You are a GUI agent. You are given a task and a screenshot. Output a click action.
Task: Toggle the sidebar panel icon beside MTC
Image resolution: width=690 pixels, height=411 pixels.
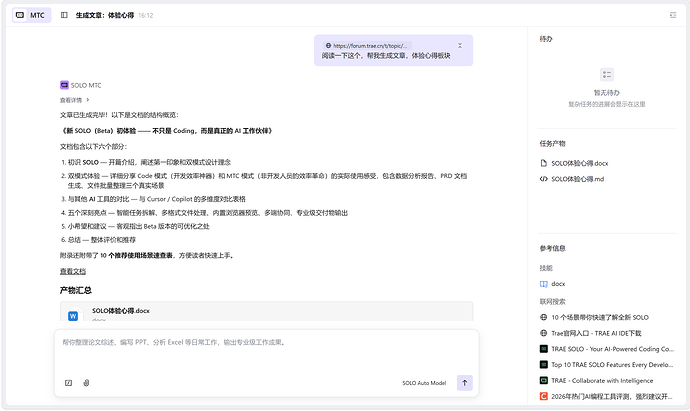[x=64, y=15]
